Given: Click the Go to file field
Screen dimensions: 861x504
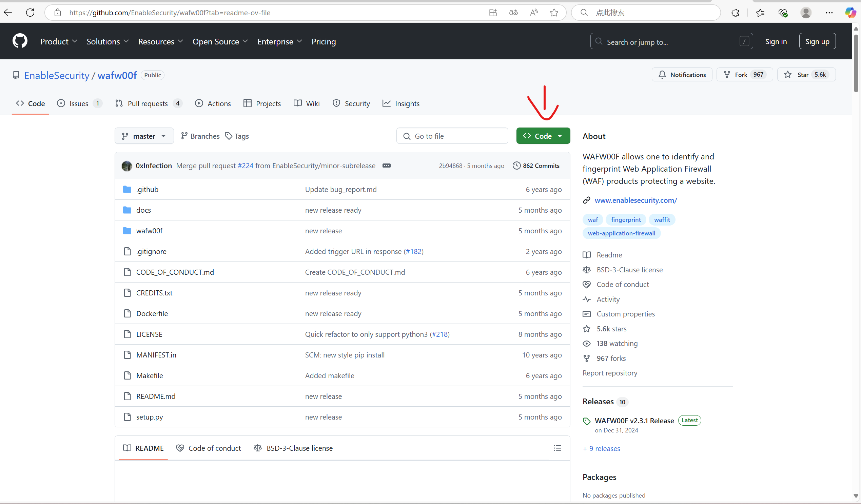Looking at the screenshot, I should pyautogui.click(x=452, y=136).
